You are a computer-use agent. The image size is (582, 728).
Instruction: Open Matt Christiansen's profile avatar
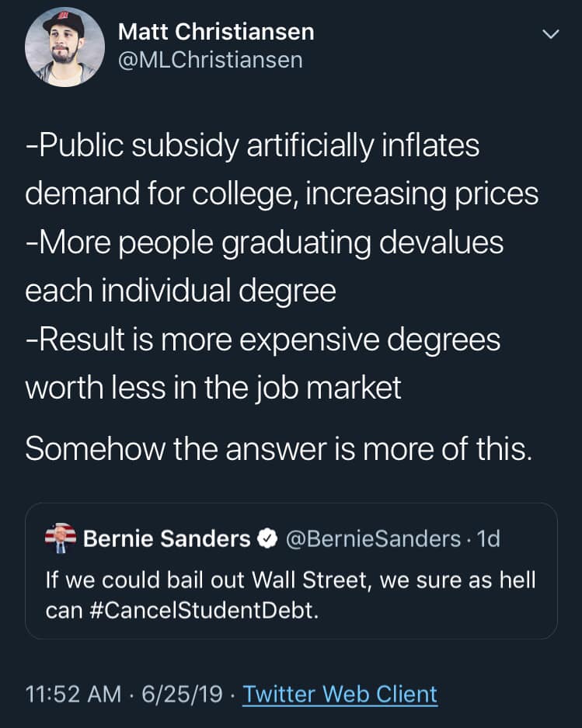65,47
